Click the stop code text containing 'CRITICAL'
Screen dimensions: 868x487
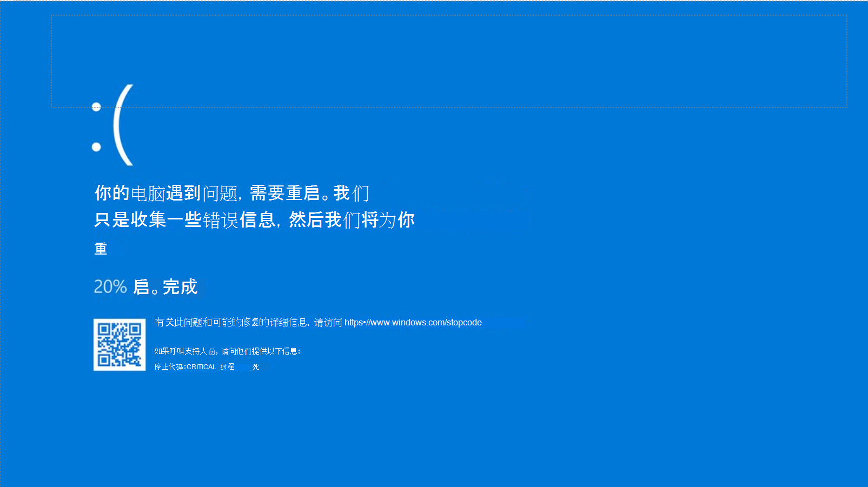(207, 366)
